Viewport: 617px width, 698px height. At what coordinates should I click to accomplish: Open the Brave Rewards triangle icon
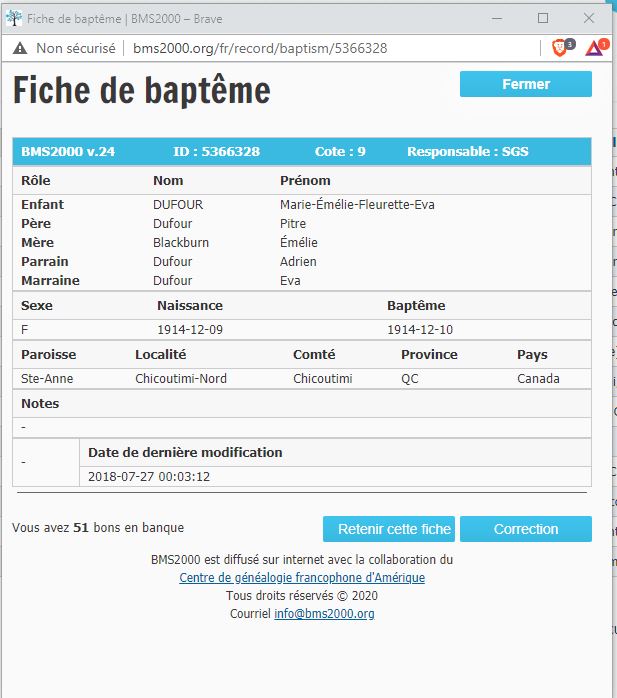click(x=594, y=48)
